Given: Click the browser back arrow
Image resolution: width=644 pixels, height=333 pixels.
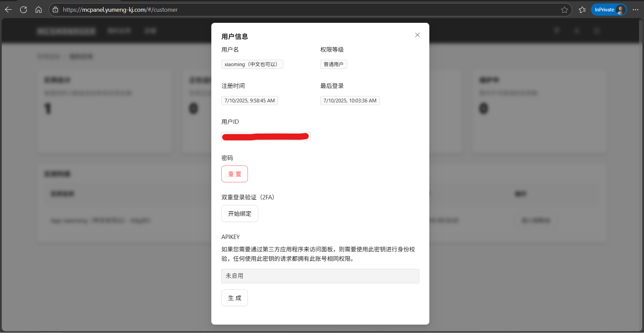Looking at the screenshot, I should click(x=8, y=10).
